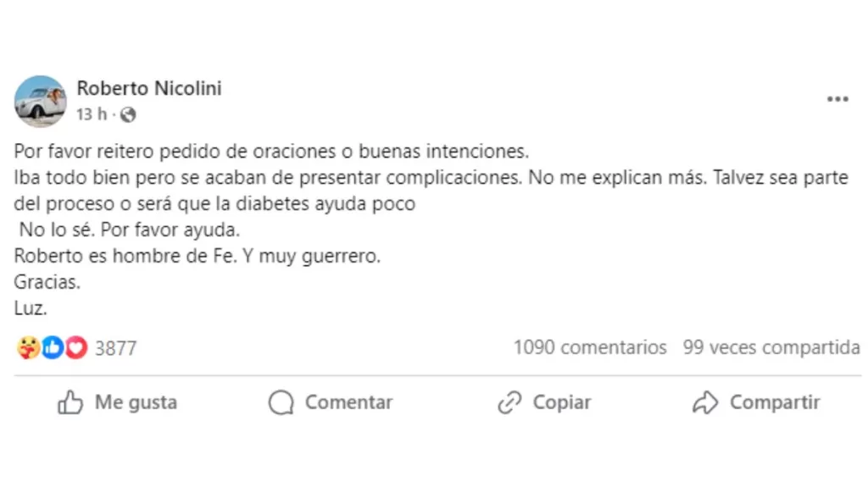Click the chain link copy icon
The height and width of the screenshot is (488, 868).
pos(509,402)
